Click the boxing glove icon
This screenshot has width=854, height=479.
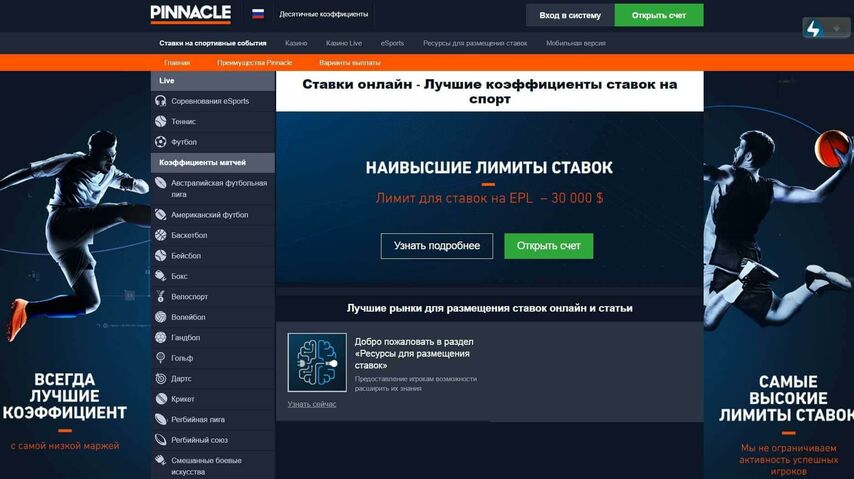(x=161, y=276)
